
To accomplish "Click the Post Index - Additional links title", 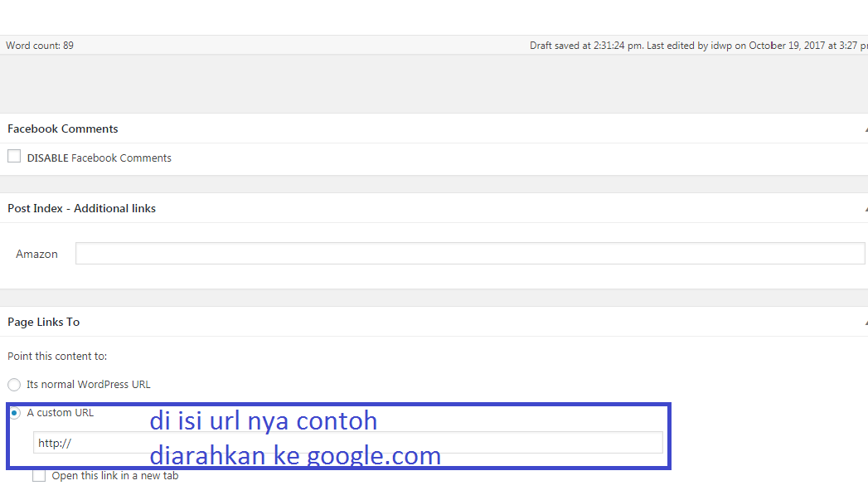I will pyautogui.click(x=81, y=208).
